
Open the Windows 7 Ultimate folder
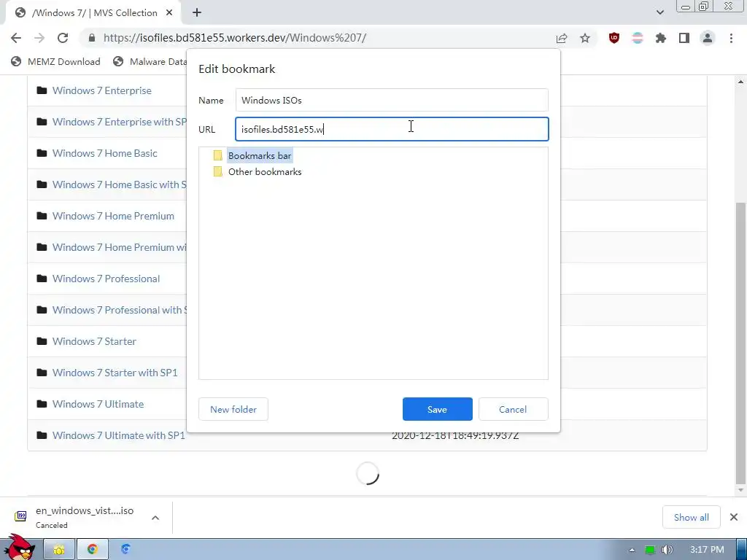[x=98, y=404]
